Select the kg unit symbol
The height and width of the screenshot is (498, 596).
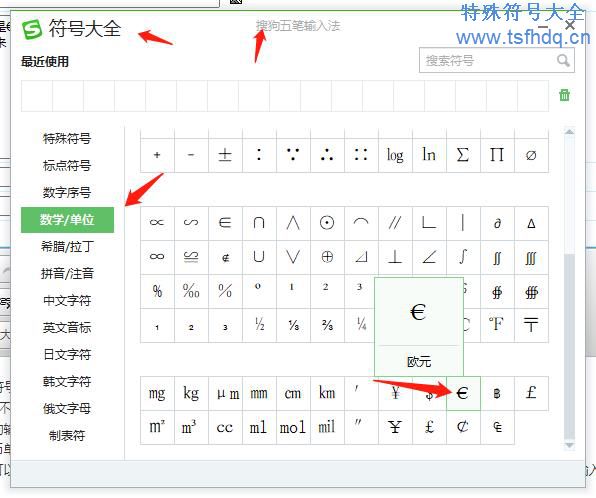(191, 393)
